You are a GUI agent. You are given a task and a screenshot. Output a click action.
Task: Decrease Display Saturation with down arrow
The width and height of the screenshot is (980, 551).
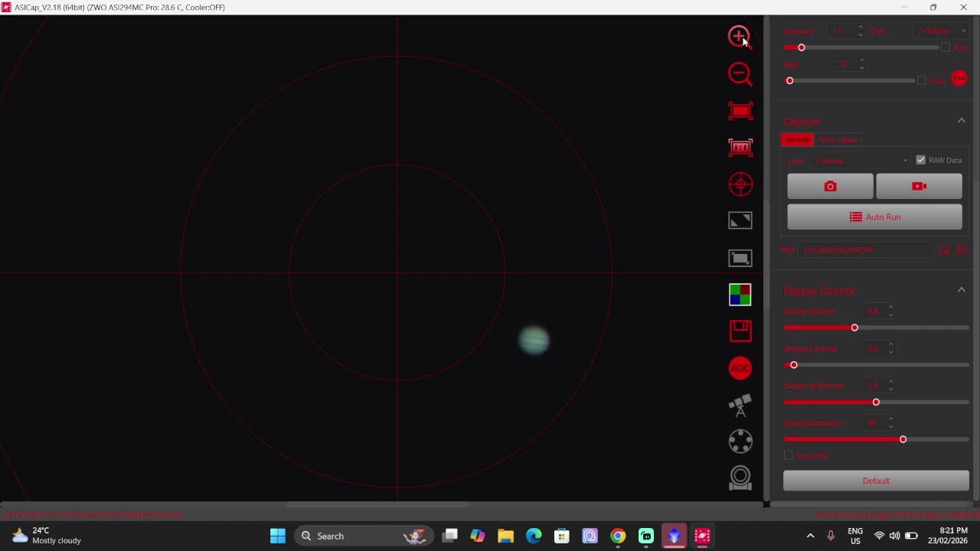click(x=891, y=427)
